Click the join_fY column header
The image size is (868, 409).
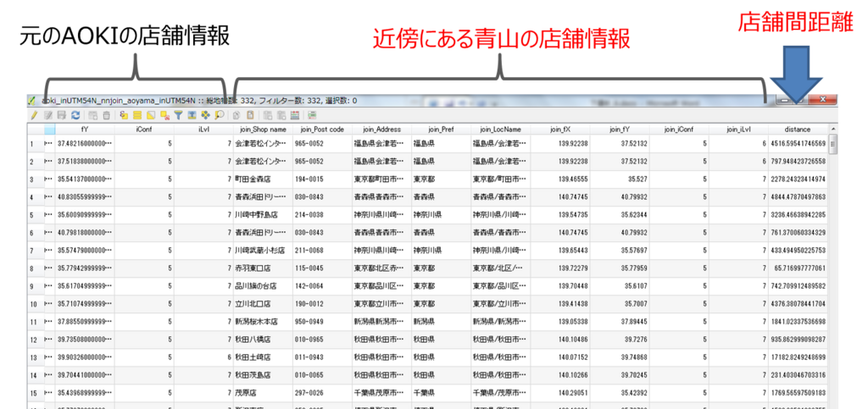coord(620,130)
